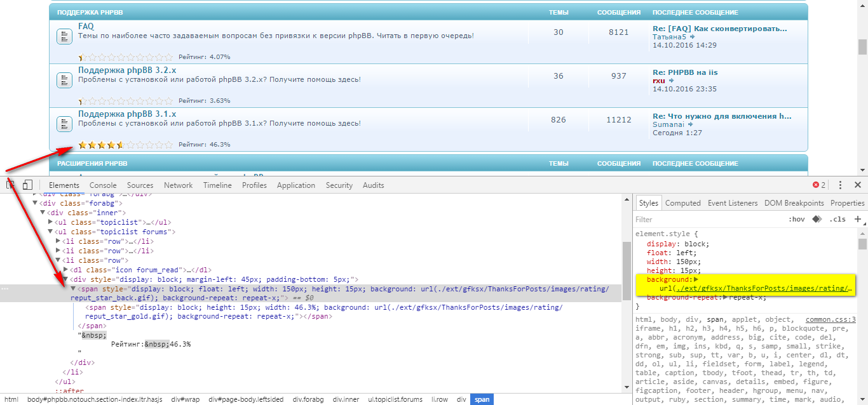
Task: Click the FAQ forum row icon
Action: [x=64, y=36]
